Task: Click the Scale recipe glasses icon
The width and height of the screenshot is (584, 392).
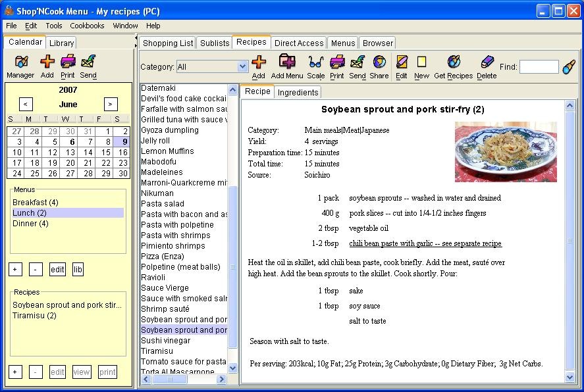Action: 316,62
